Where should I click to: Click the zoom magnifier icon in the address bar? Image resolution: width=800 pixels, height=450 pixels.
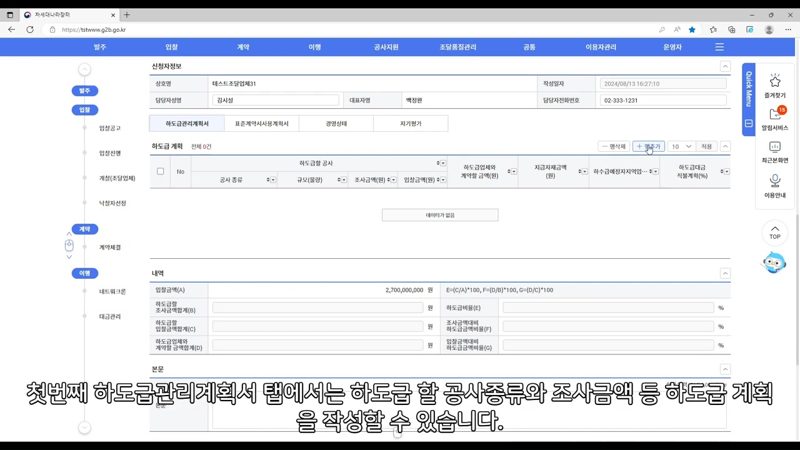click(662, 30)
